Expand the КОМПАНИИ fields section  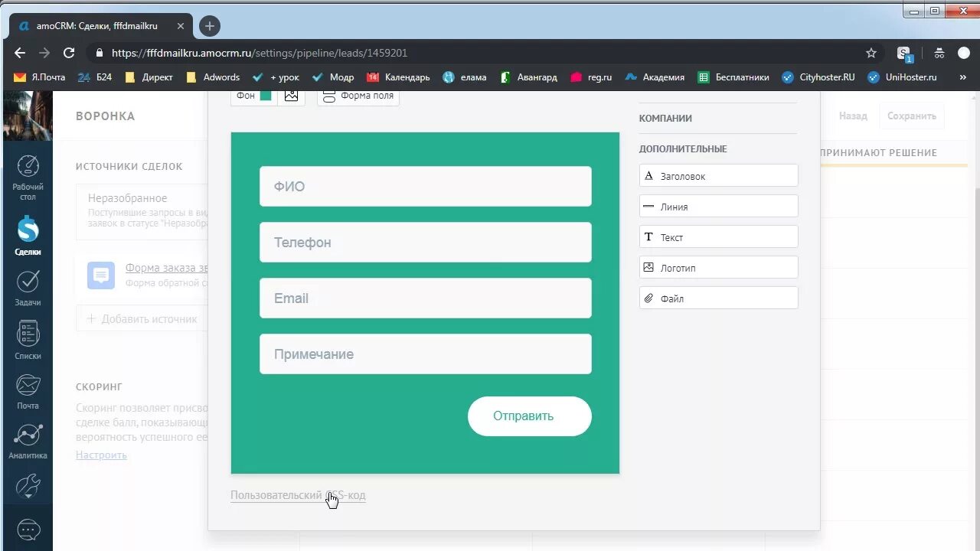coord(665,118)
